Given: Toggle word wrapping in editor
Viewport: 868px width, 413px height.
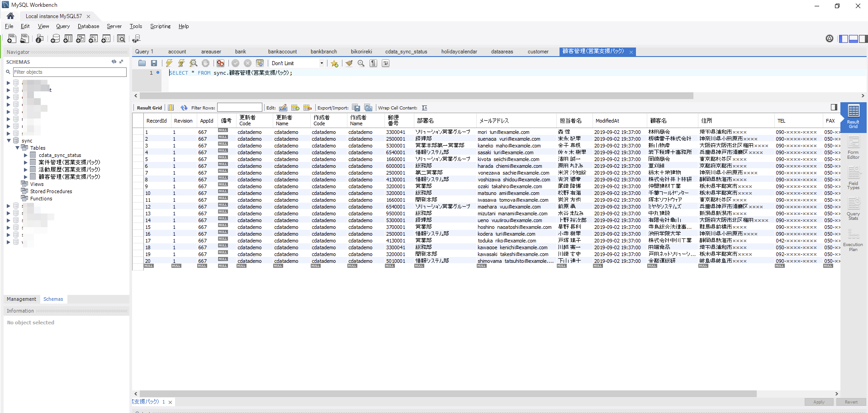Looking at the screenshot, I should tap(385, 63).
